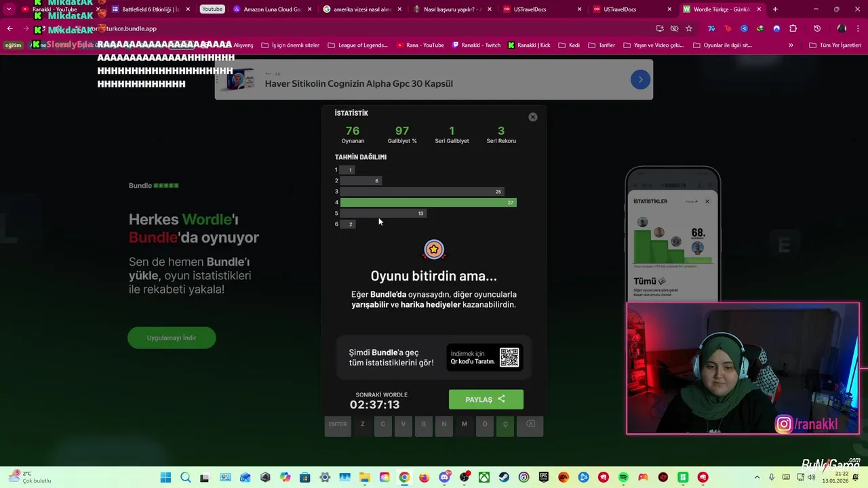Viewport: 868px width, 488px height.
Task: Open the Tarifler bookmark folder
Action: (601, 45)
